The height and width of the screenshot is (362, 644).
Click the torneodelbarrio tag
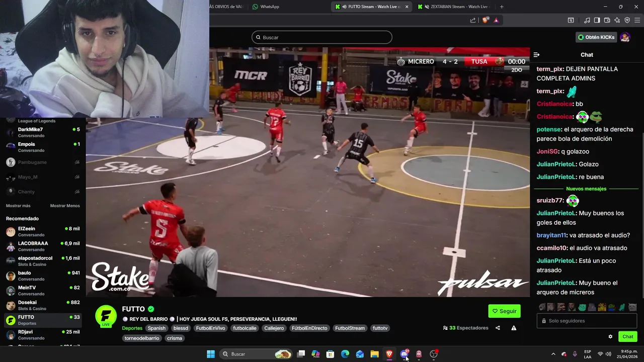point(142,338)
